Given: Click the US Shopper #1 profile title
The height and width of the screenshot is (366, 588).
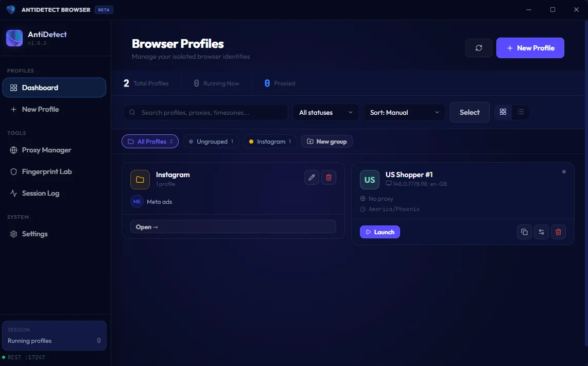Looking at the screenshot, I should [409, 175].
